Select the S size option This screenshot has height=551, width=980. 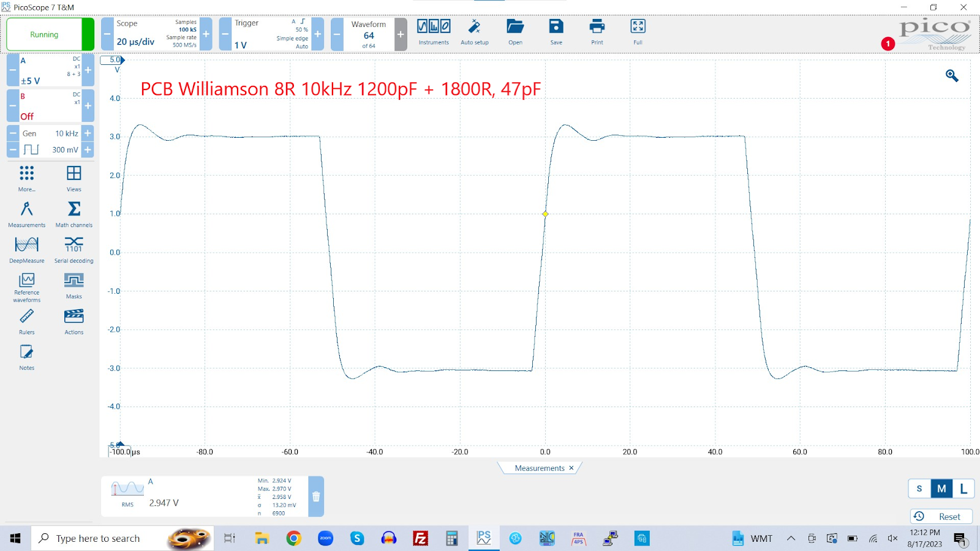[x=919, y=489]
